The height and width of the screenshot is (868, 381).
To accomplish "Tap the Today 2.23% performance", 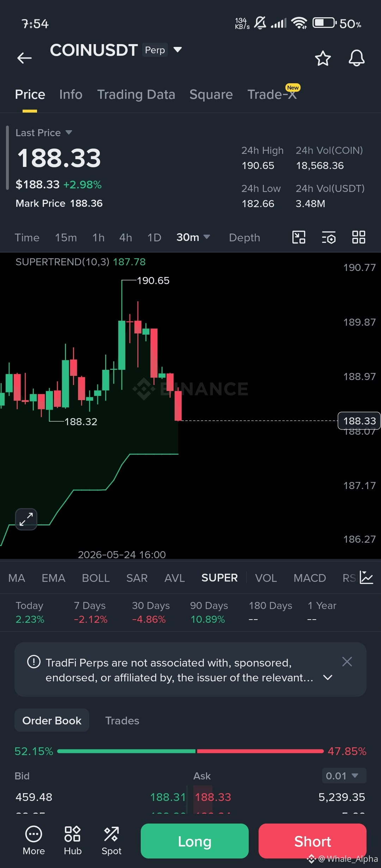I will pos(30,612).
